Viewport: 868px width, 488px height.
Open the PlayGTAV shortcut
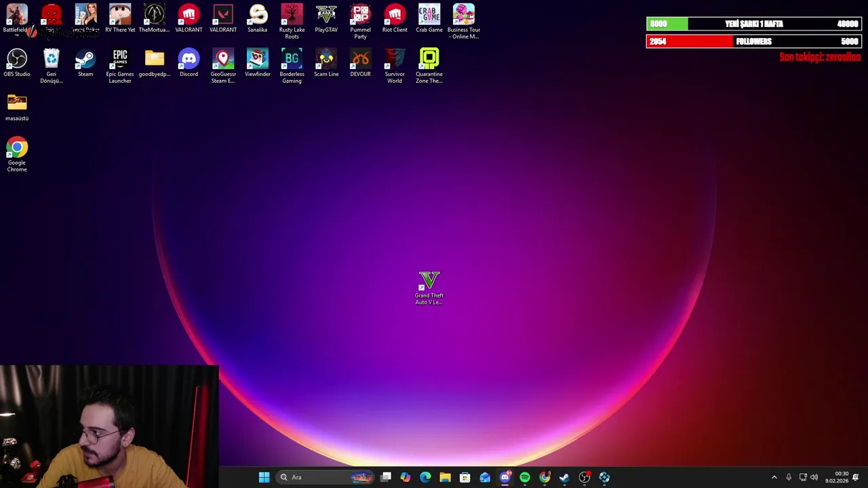click(x=326, y=19)
